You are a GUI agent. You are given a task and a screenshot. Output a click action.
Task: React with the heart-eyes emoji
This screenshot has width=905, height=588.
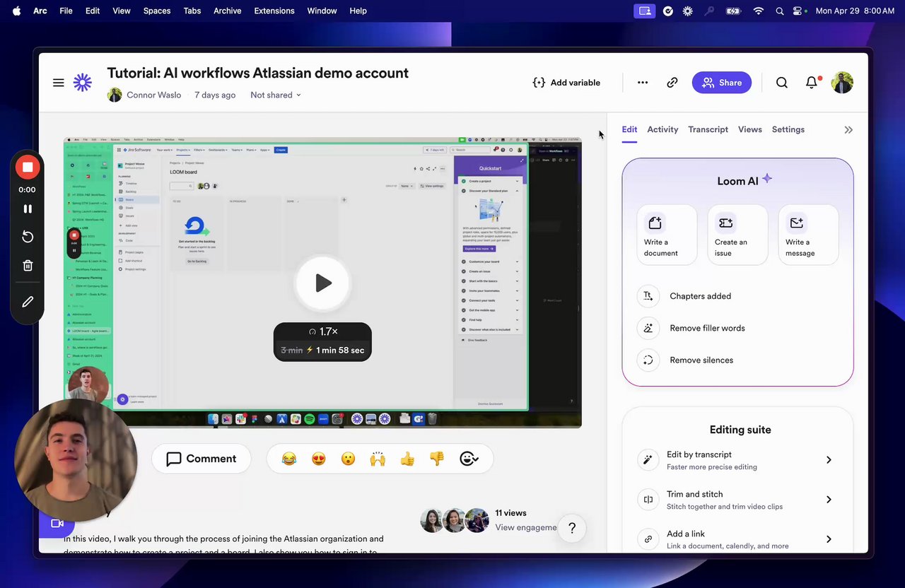point(318,459)
